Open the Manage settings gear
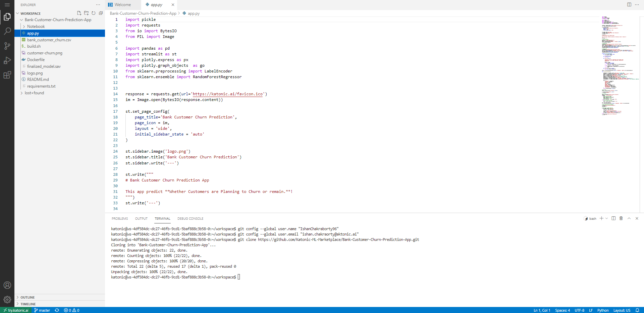The width and height of the screenshot is (644, 313). coord(7,300)
